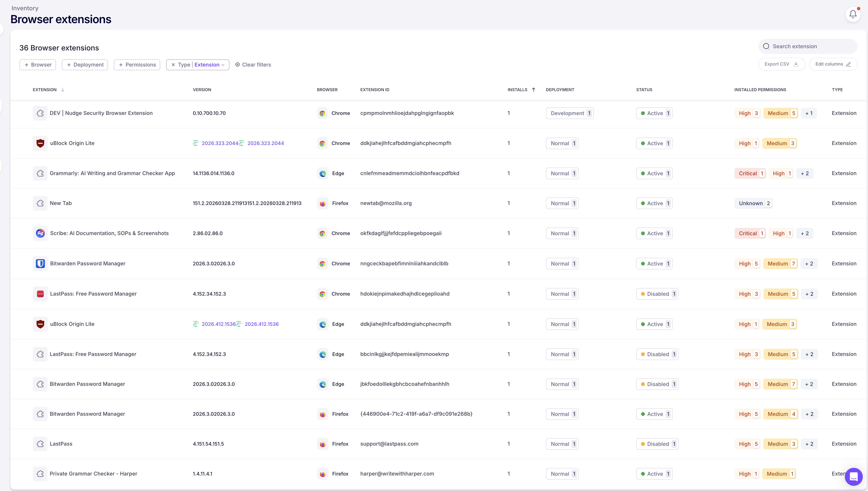
Task: Click puzzle icon beside Grammarly extension
Action: coord(40,173)
